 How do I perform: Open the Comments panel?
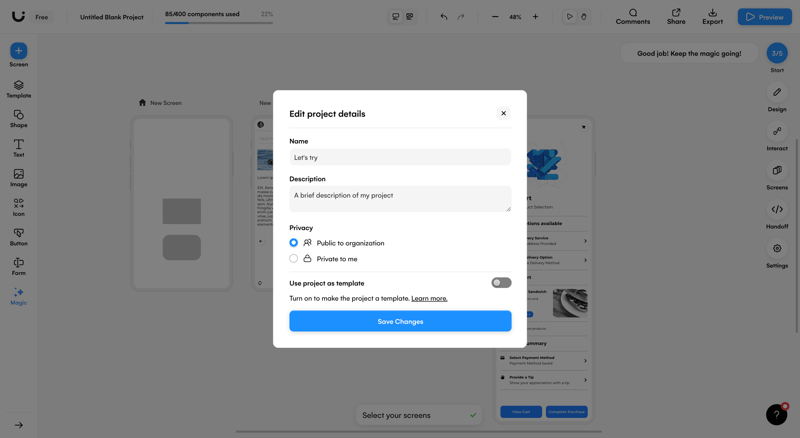click(633, 16)
